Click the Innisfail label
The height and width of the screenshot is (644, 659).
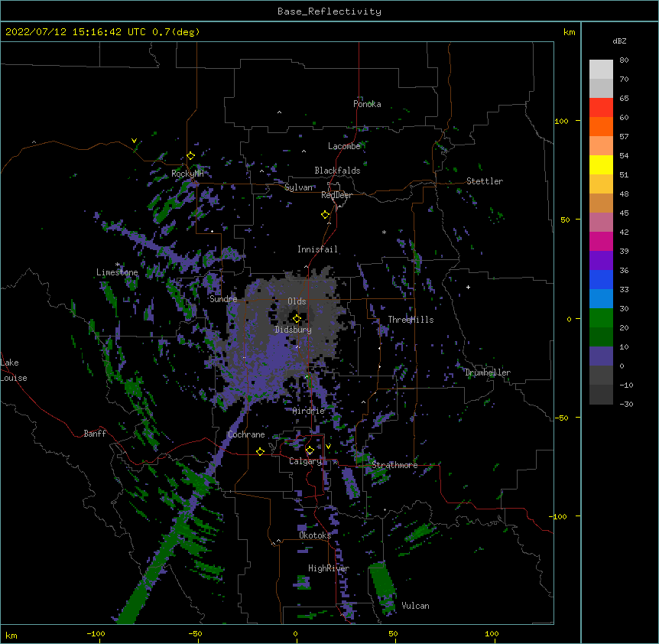click(x=317, y=249)
